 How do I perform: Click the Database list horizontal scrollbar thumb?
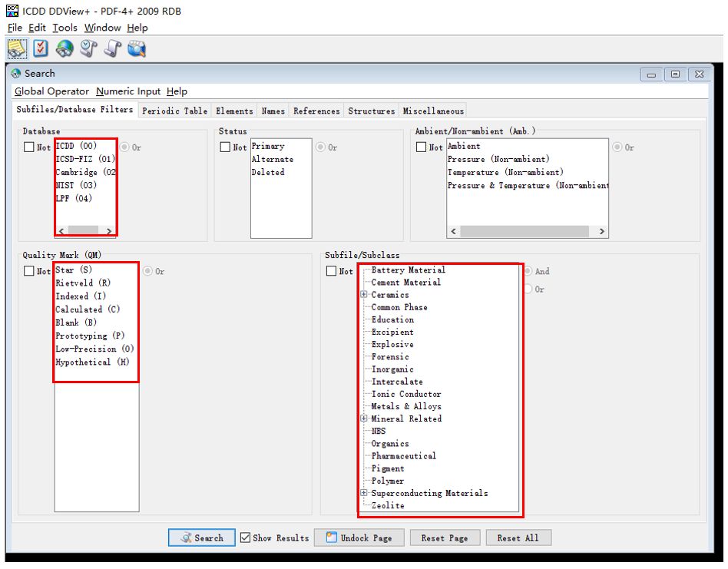(x=83, y=230)
